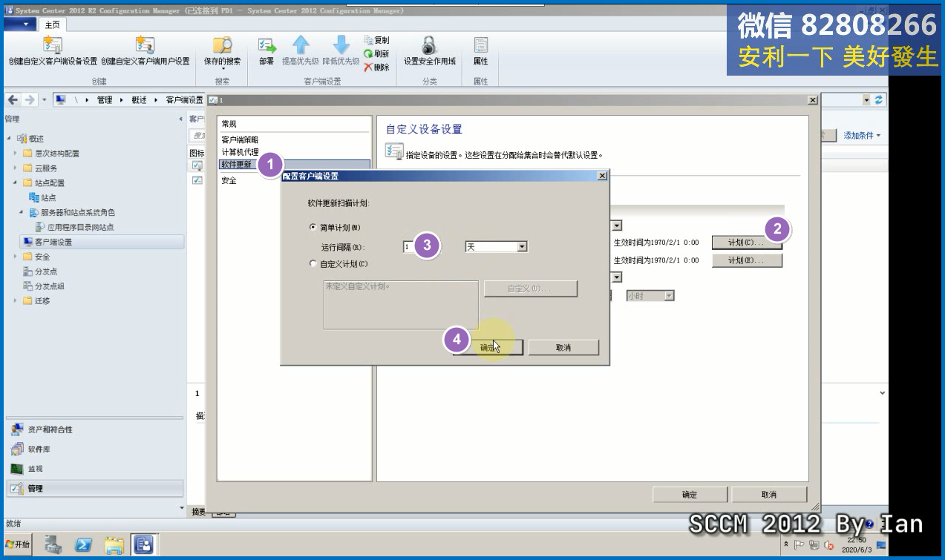
Task: Click 概述 in the breadcrumb path
Action: pos(139,100)
